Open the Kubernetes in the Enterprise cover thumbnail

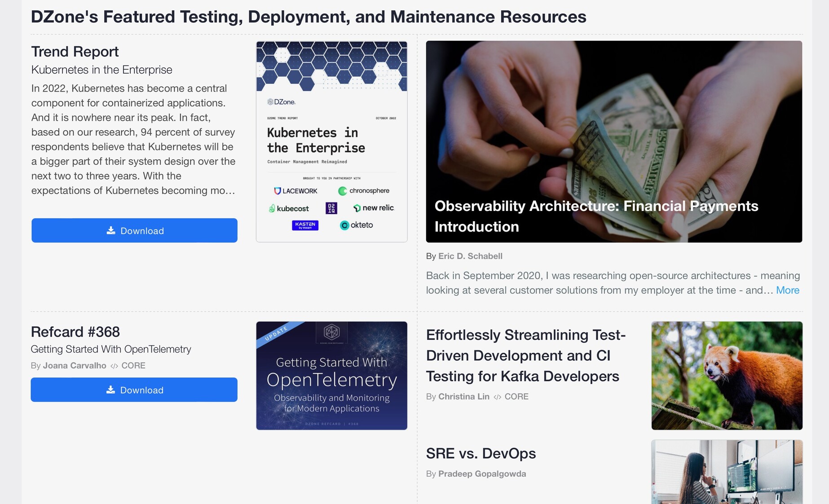pyautogui.click(x=331, y=142)
